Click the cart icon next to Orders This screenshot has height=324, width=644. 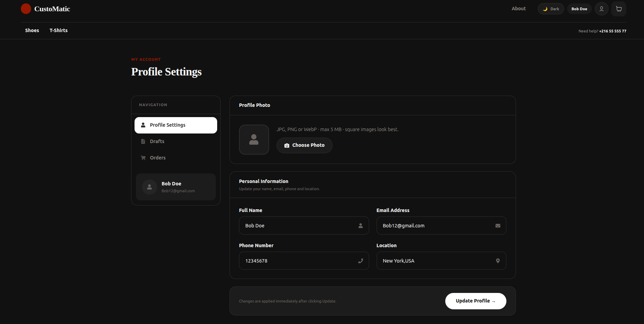point(143,158)
